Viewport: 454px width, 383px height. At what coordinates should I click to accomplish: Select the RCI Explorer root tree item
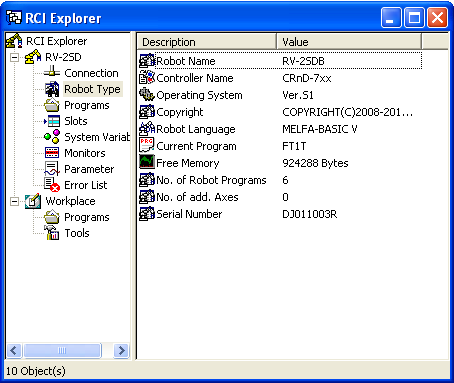[56, 41]
